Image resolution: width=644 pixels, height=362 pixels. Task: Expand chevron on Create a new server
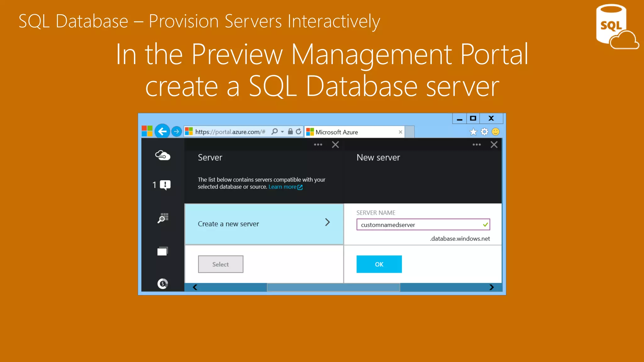327,222
